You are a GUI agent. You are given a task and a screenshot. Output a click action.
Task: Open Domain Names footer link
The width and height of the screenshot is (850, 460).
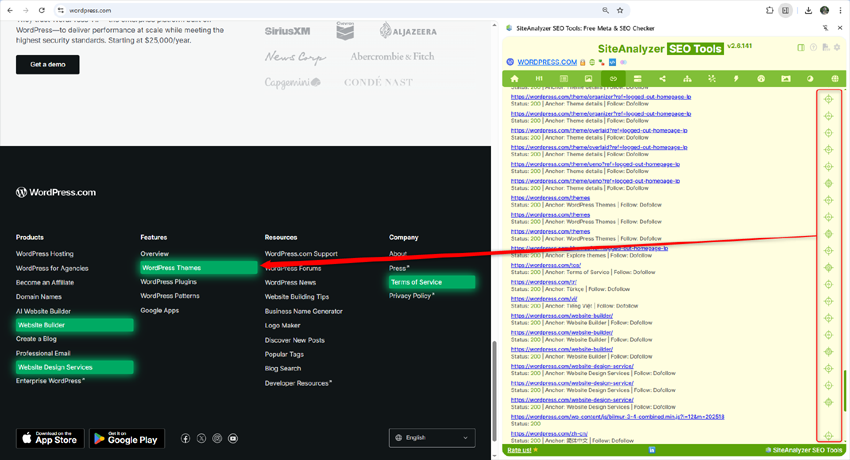pyautogui.click(x=38, y=297)
